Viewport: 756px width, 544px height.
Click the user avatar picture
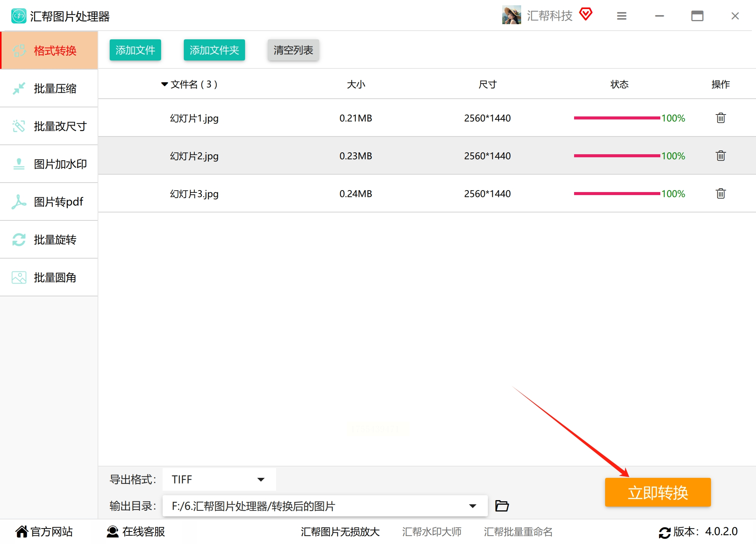(511, 15)
